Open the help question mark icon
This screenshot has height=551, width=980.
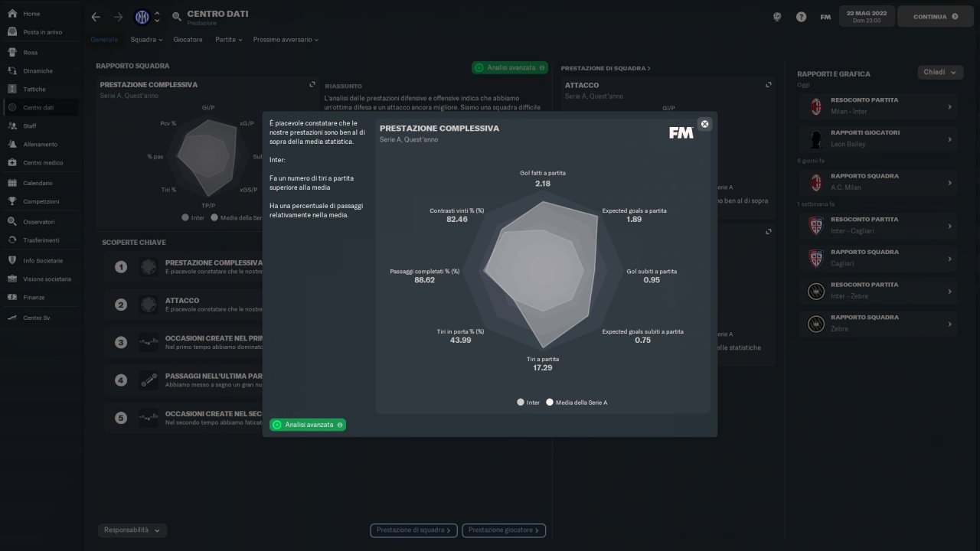click(801, 17)
